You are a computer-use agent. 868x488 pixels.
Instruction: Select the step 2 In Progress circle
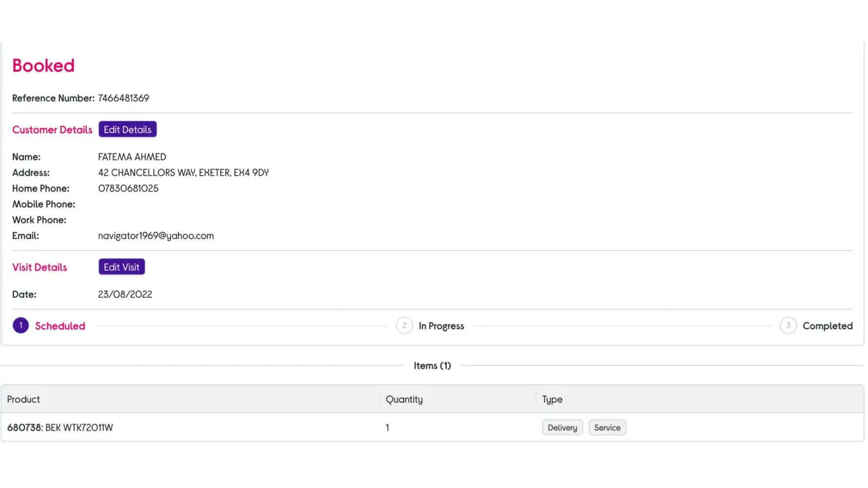point(404,325)
